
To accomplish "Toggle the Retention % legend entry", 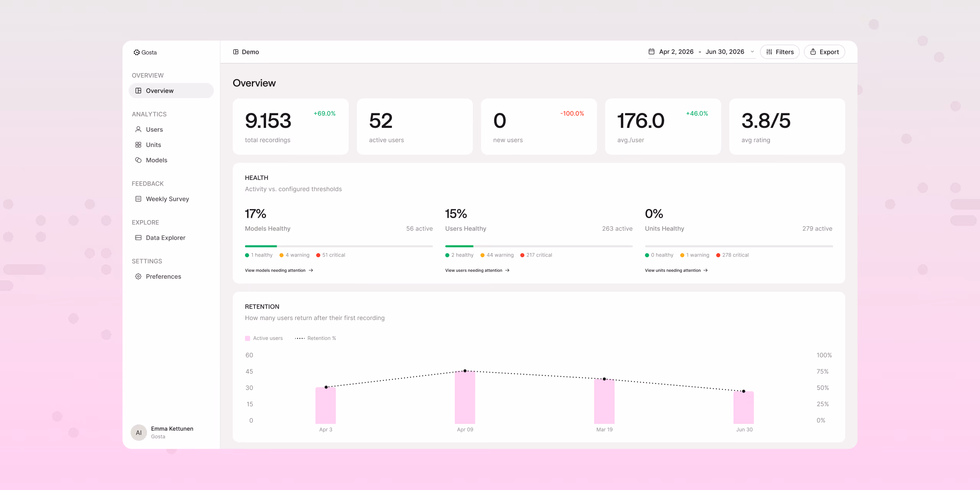I will coord(315,338).
